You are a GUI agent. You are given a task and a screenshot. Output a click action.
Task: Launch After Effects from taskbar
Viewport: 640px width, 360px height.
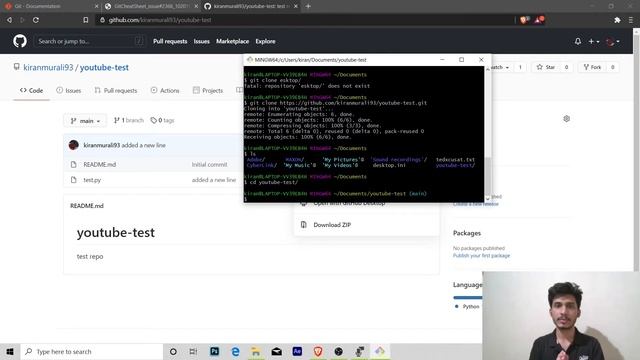[297, 351]
